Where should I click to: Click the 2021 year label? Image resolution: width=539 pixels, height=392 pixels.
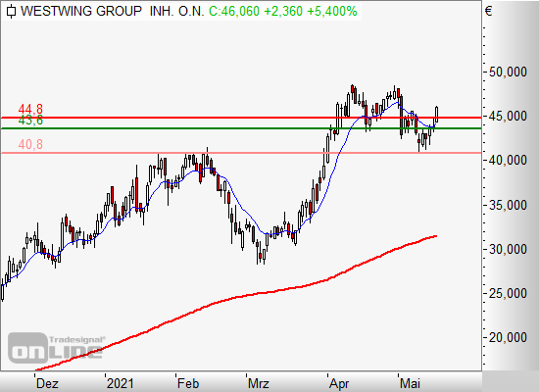point(120,383)
